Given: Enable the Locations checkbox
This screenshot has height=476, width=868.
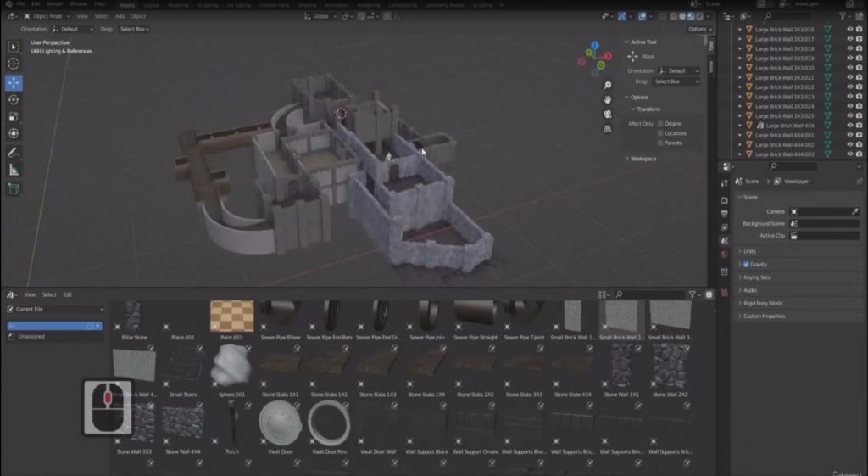Looking at the screenshot, I should 659,133.
